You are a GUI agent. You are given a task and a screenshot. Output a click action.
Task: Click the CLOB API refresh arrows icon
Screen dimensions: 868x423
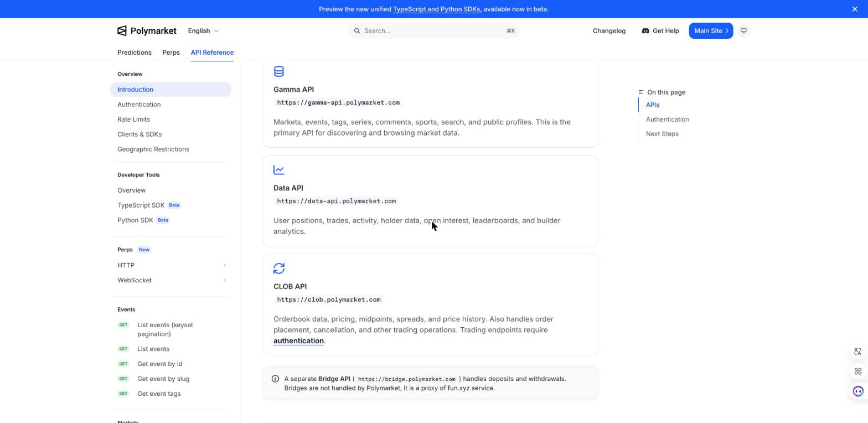coord(279,269)
